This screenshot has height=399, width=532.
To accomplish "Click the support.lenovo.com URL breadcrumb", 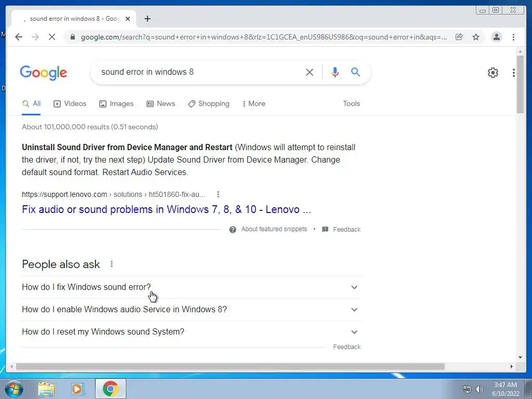I will pos(113,194).
